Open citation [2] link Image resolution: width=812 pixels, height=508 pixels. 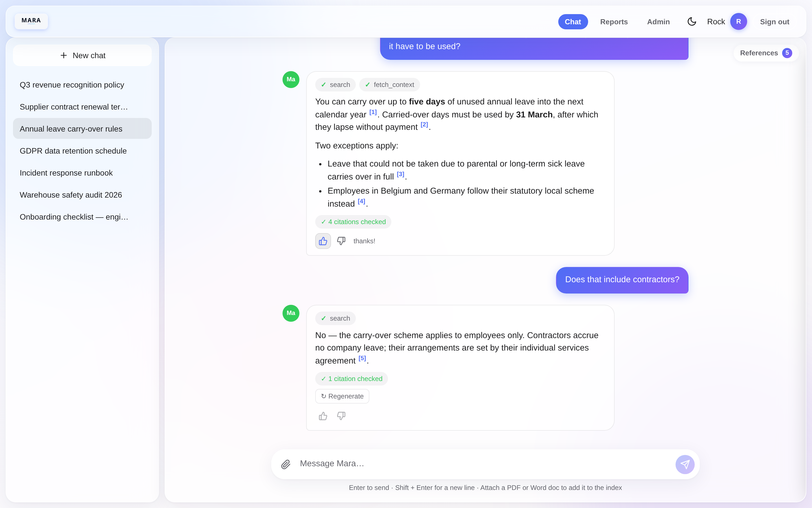(424, 125)
